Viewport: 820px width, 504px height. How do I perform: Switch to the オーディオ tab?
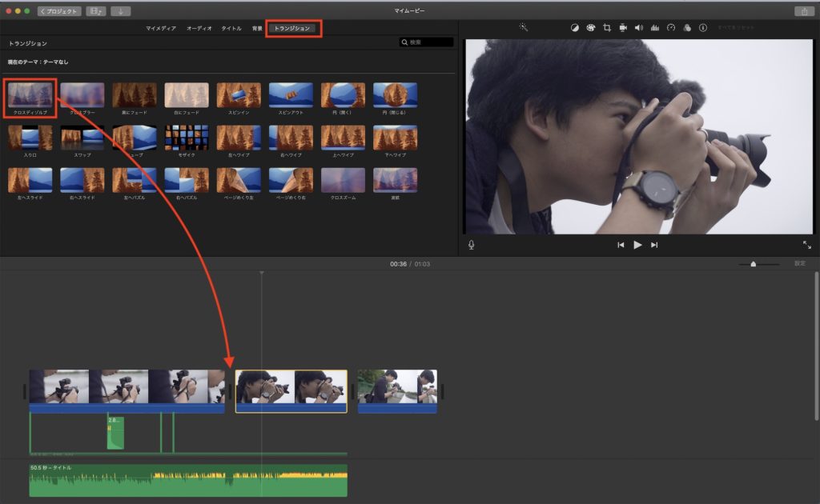(199, 28)
